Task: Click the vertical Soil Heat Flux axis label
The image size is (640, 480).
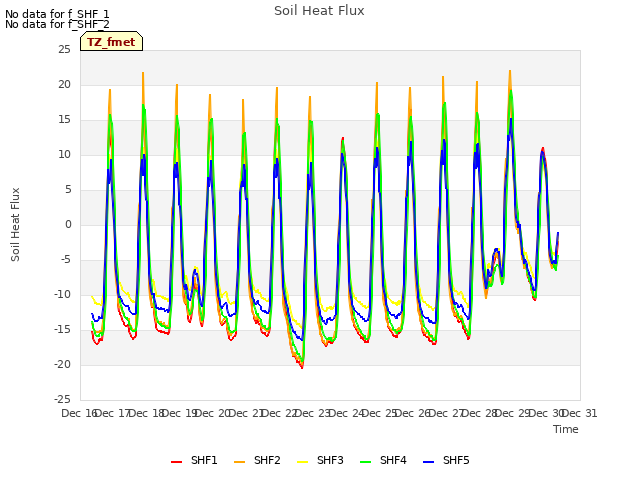Action: coord(15,224)
